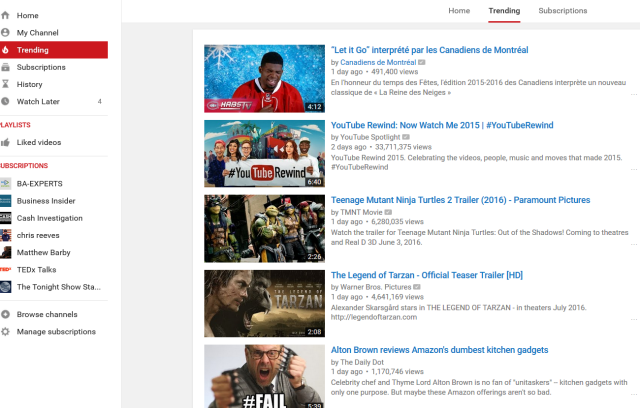Click the Matthew Barby channel avatar
This screenshot has height=408, width=640.
click(5, 252)
